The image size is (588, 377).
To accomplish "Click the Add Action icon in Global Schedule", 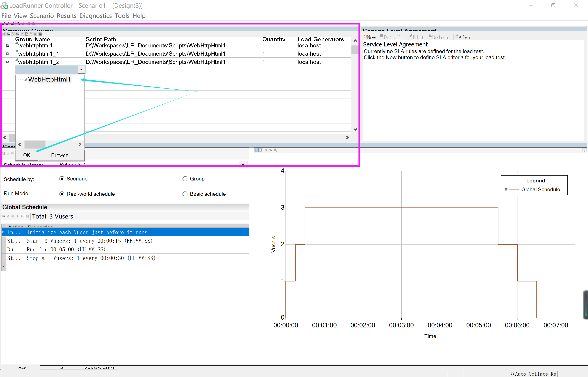I will pos(3,216).
